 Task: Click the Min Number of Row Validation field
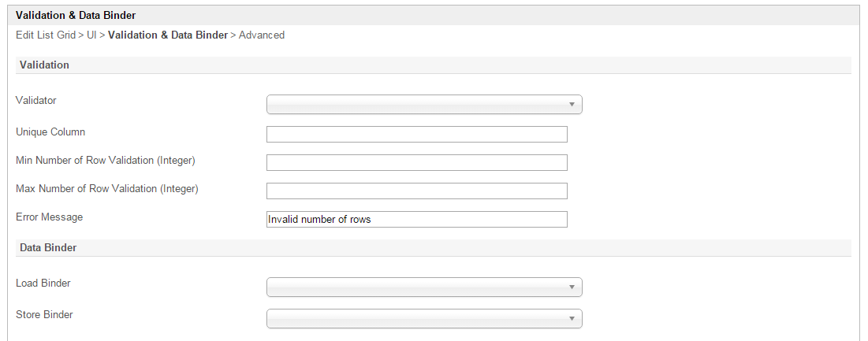pyautogui.click(x=416, y=162)
